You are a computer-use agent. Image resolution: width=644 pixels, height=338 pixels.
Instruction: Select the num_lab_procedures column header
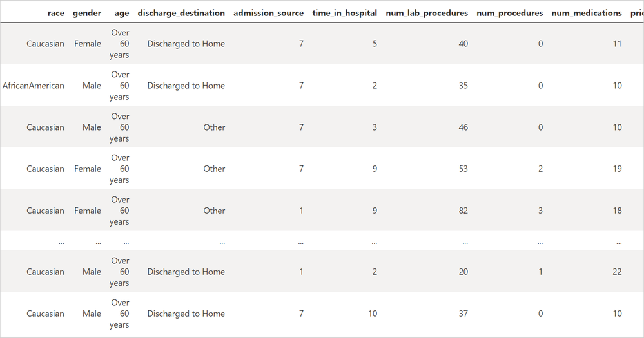point(427,13)
